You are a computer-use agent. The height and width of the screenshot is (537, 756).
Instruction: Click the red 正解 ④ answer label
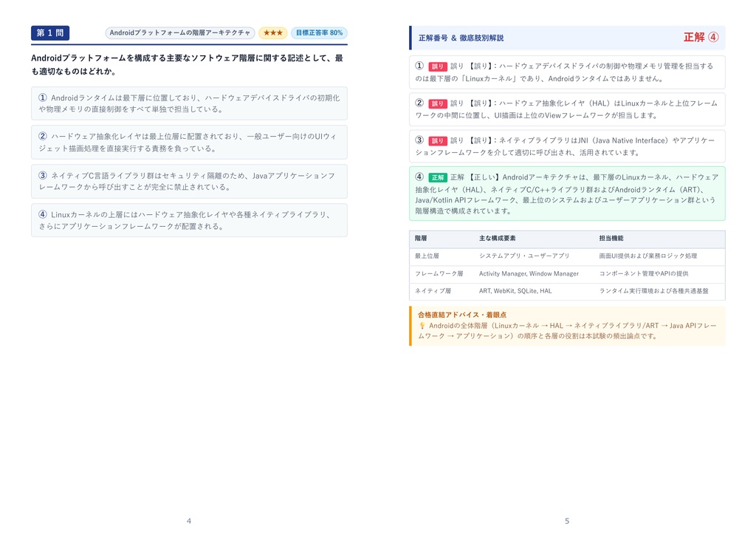(x=701, y=37)
